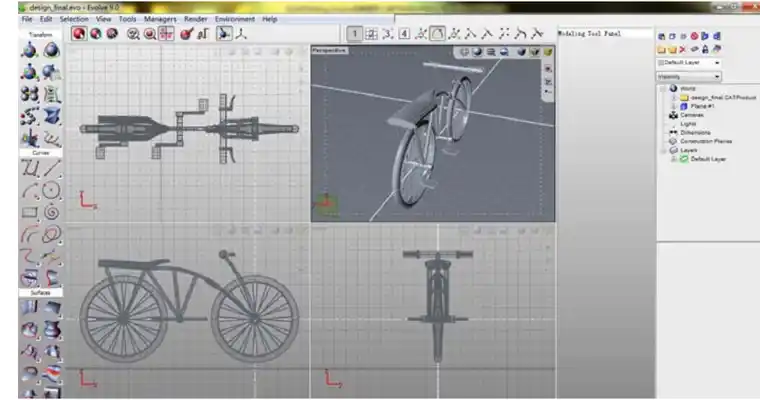Open the Render menu
760x400 pixels.
195,19
